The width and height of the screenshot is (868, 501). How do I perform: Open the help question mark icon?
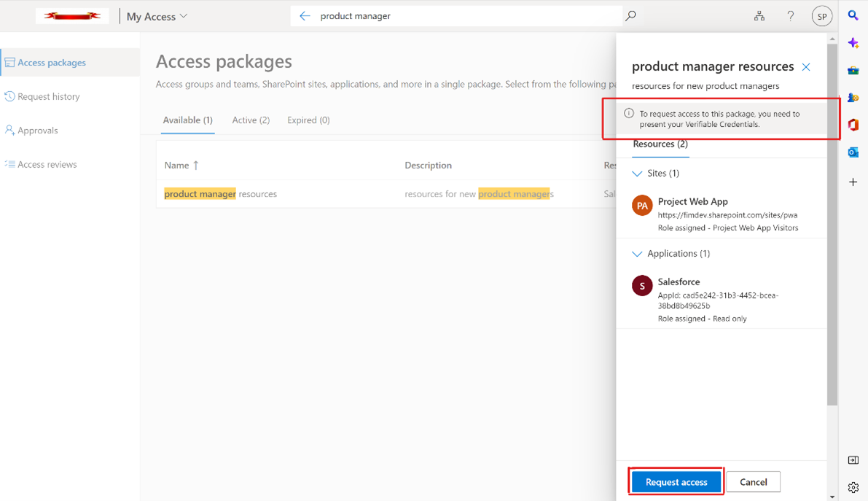tap(791, 15)
